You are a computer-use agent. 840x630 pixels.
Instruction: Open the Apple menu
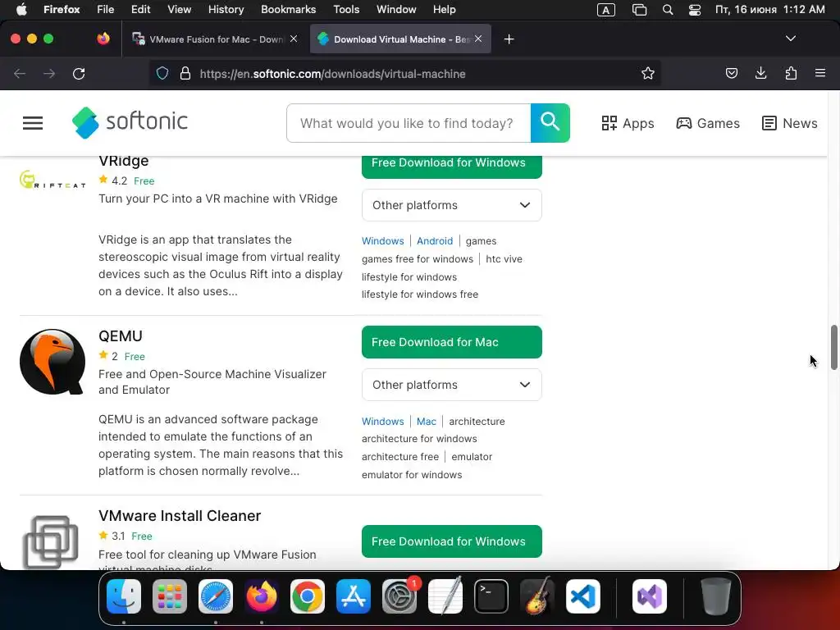(x=21, y=10)
